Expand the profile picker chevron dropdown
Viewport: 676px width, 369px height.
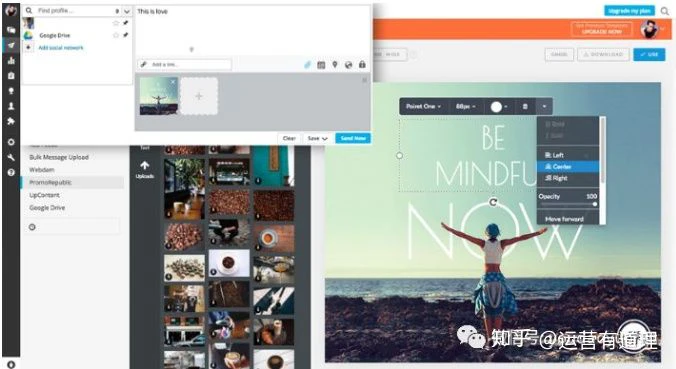(x=127, y=11)
